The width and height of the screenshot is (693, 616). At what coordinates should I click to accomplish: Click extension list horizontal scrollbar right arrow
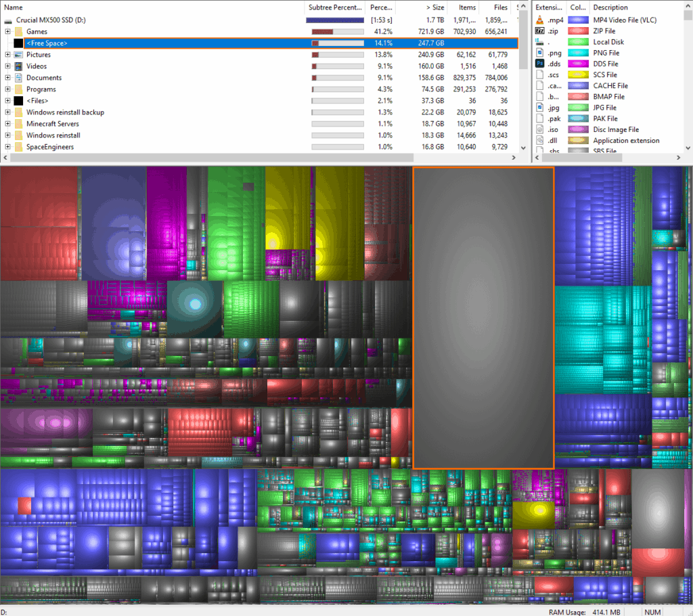tap(678, 158)
